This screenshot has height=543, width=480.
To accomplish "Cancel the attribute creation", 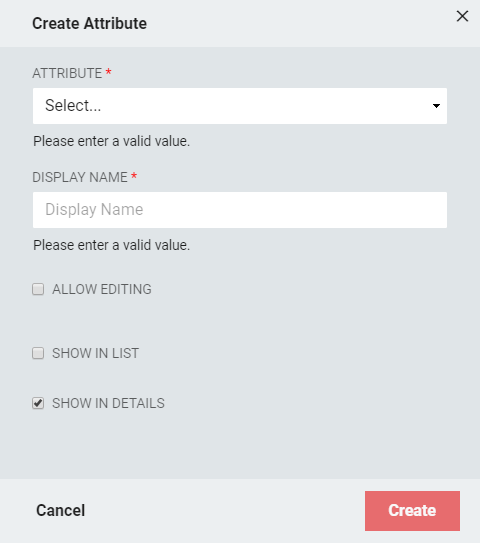I will pyautogui.click(x=61, y=510).
